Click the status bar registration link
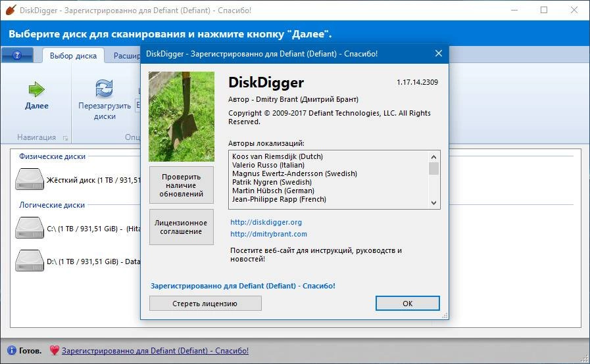The image size is (590, 364). (155, 350)
